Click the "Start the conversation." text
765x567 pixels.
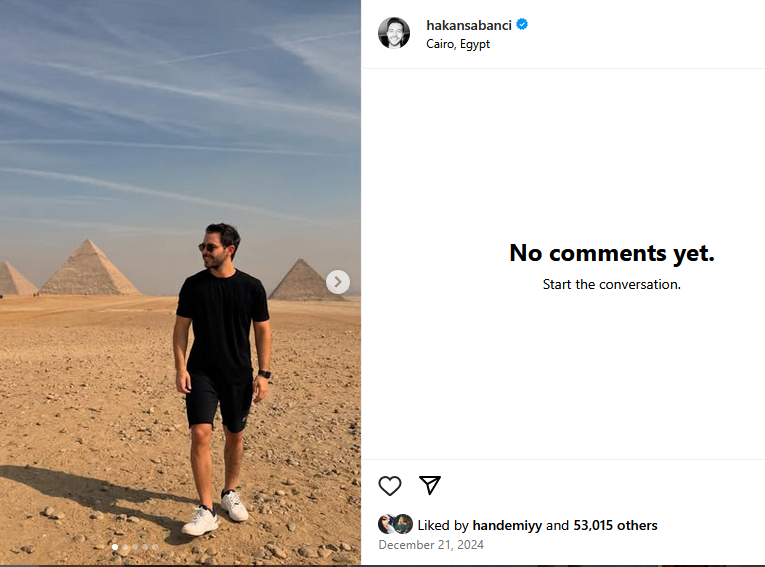coord(611,284)
